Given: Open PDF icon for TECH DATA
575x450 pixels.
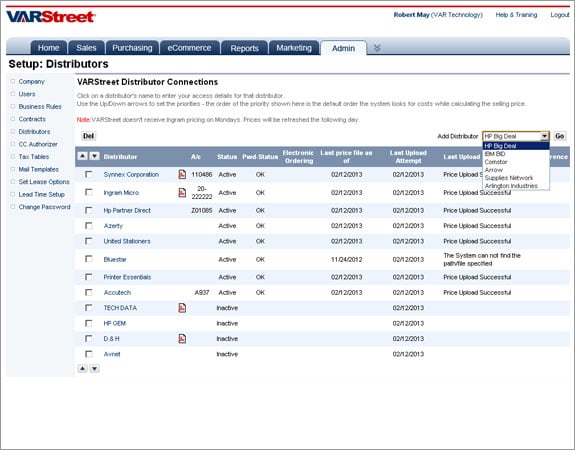Looking at the screenshot, I should 182,308.
